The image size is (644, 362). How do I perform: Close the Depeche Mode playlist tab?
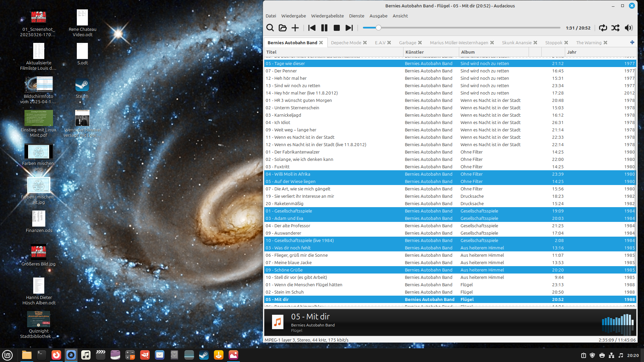(x=365, y=43)
